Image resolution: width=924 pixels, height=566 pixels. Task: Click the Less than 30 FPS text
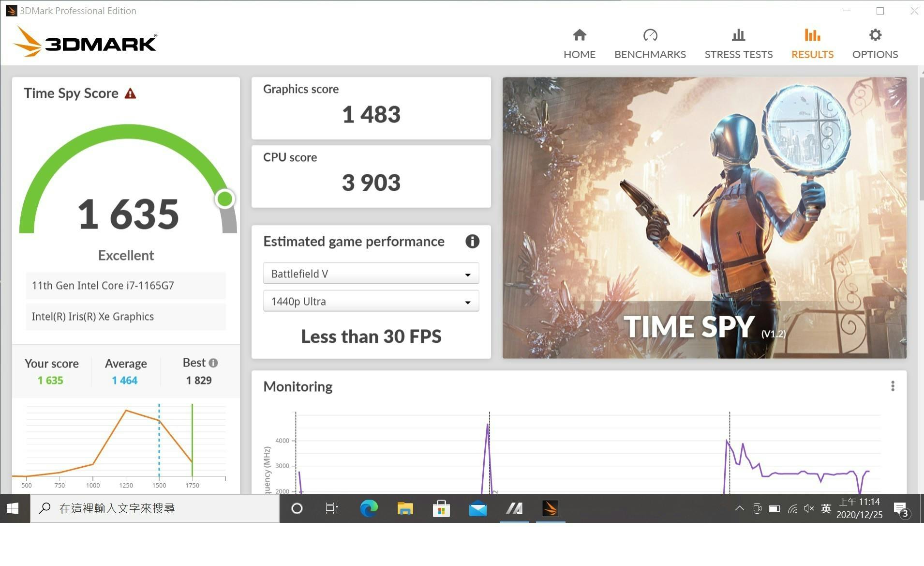[x=371, y=337]
